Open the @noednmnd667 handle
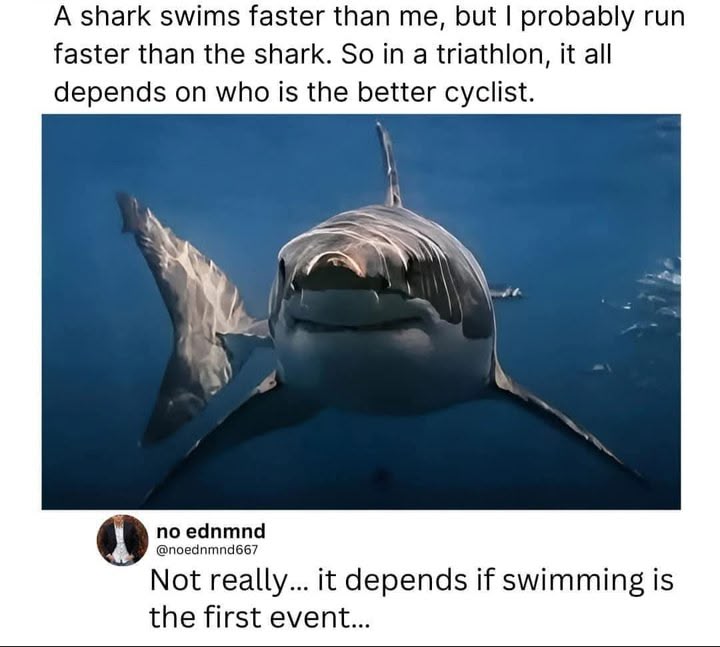This screenshot has width=720, height=647. click(208, 549)
